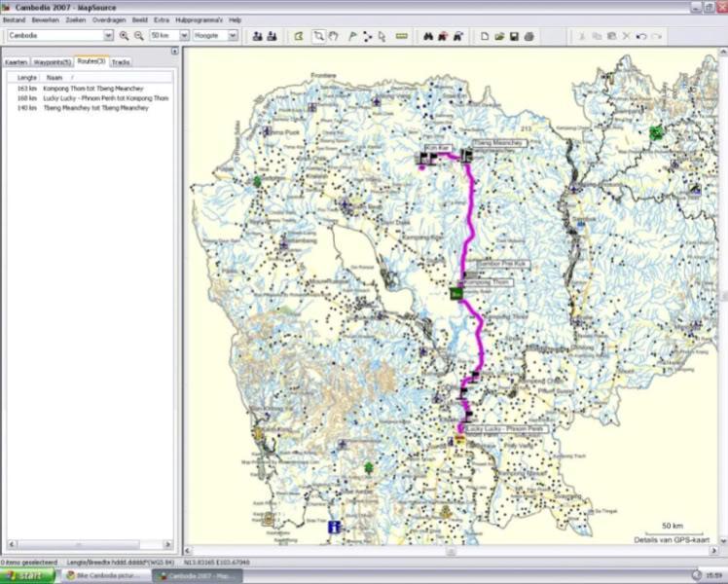Screen dimensions: 728x584
Task: Open the Hulpprogramma's menu
Action: click(200, 20)
